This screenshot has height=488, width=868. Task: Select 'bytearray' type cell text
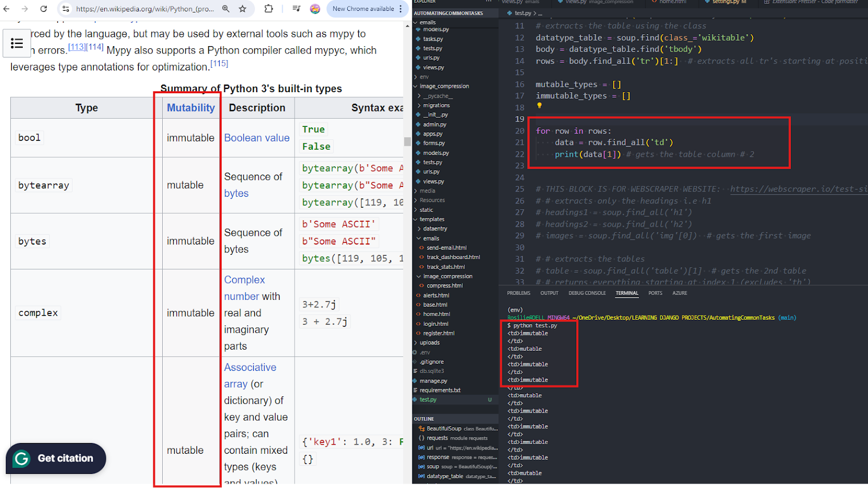[x=43, y=185]
